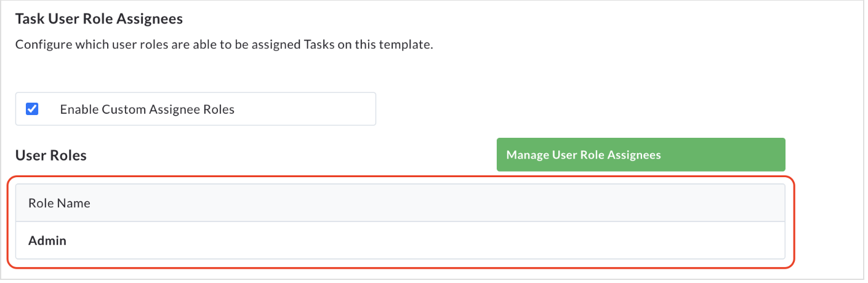Screen dimensions: 868x283
Task: Click the 'Configure which user roles' description text
Action: click(224, 45)
